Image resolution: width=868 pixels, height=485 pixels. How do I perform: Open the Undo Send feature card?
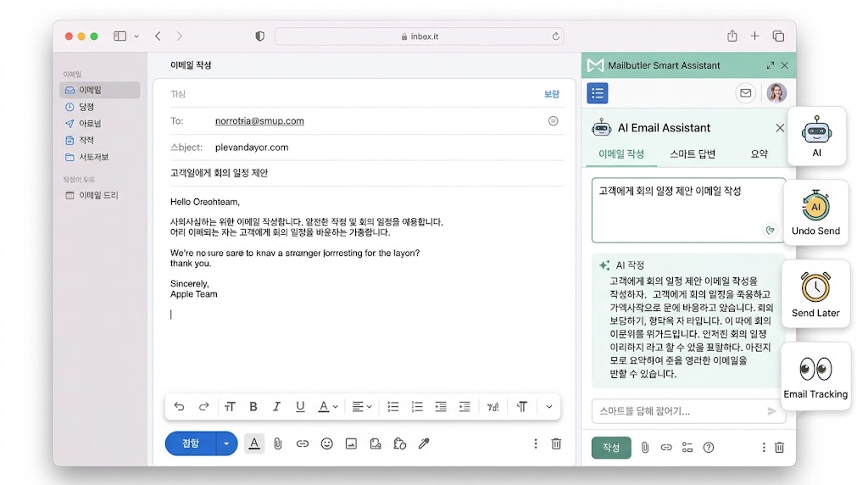[816, 212]
